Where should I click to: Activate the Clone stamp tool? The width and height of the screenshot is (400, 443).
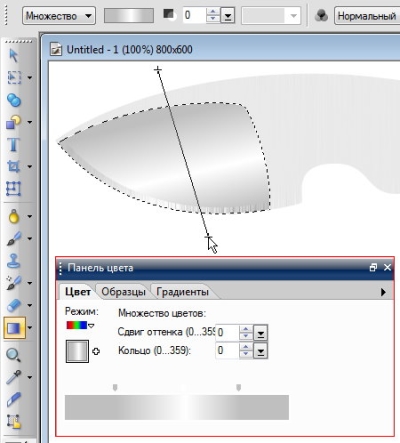point(13,261)
